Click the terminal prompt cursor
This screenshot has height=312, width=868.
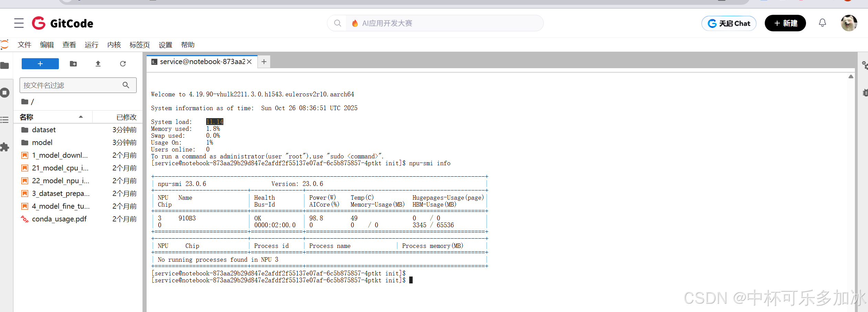(x=411, y=280)
